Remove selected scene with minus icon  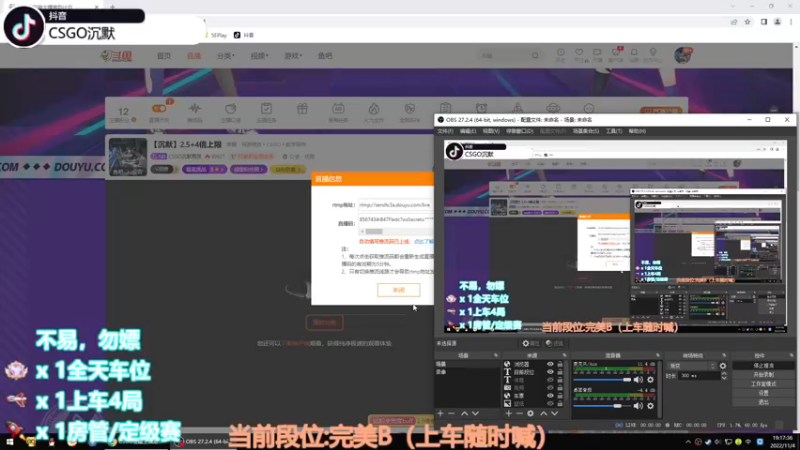coord(451,413)
